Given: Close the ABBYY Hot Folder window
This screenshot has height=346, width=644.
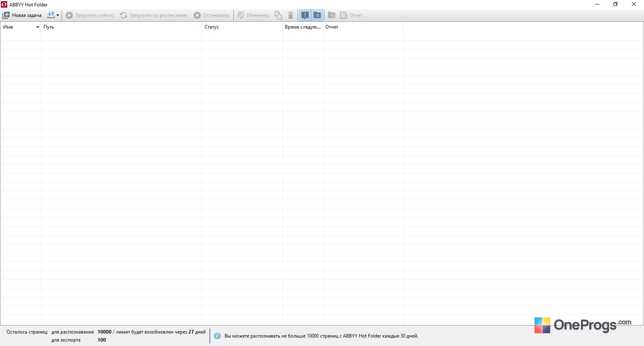Looking at the screenshot, I should point(634,4).
